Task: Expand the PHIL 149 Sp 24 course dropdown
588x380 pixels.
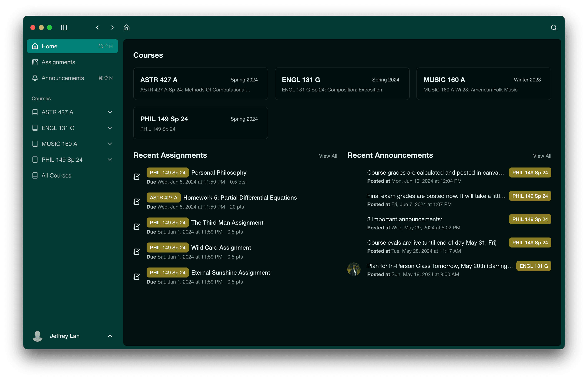Action: [x=110, y=160]
